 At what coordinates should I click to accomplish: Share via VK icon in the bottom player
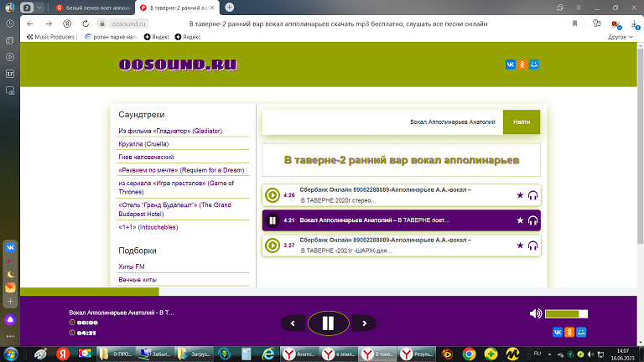coord(558,332)
